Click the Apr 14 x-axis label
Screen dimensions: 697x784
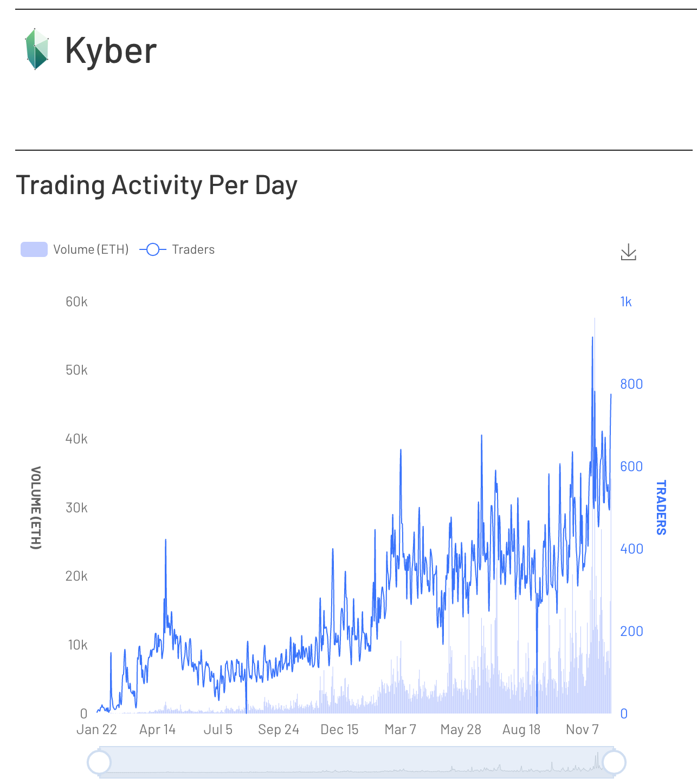pos(157,729)
